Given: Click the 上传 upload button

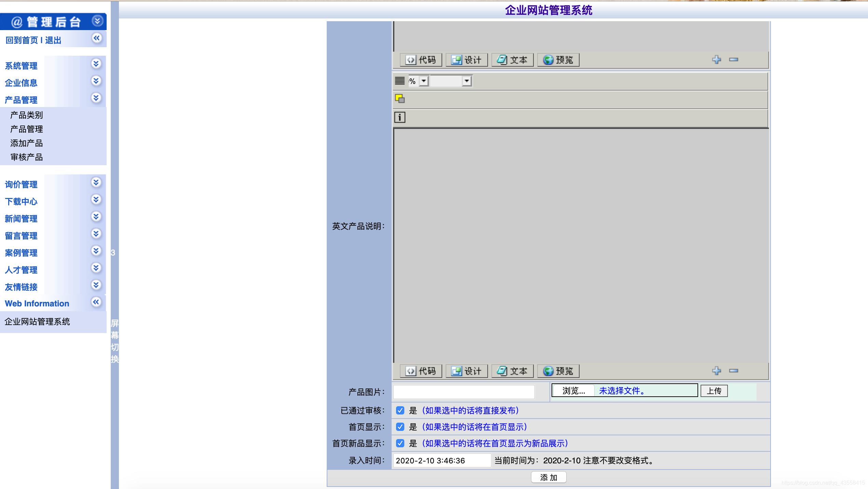Looking at the screenshot, I should click(714, 391).
